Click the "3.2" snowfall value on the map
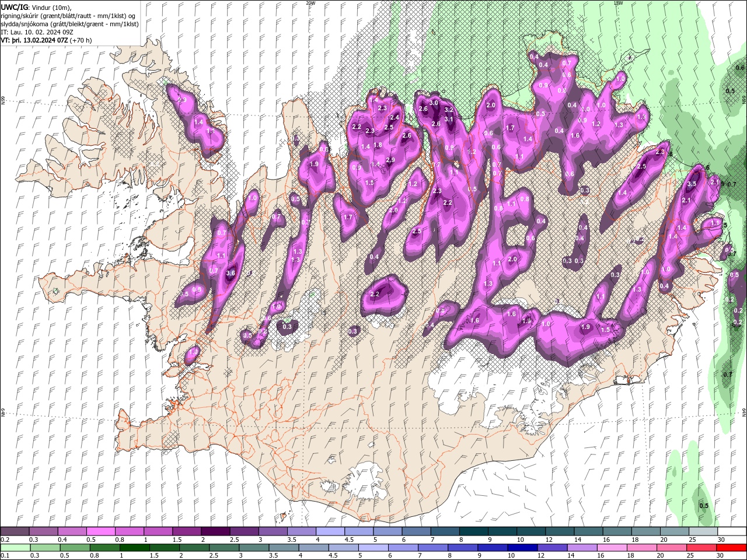 coord(449,110)
